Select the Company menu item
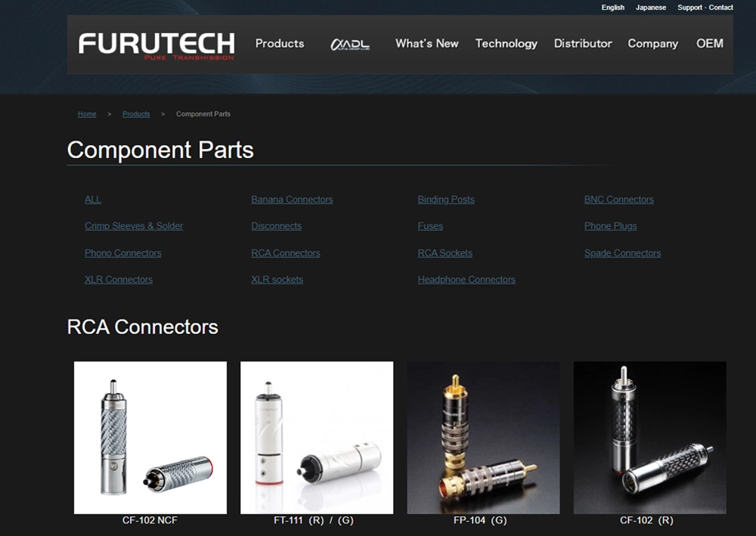 [x=653, y=44]
